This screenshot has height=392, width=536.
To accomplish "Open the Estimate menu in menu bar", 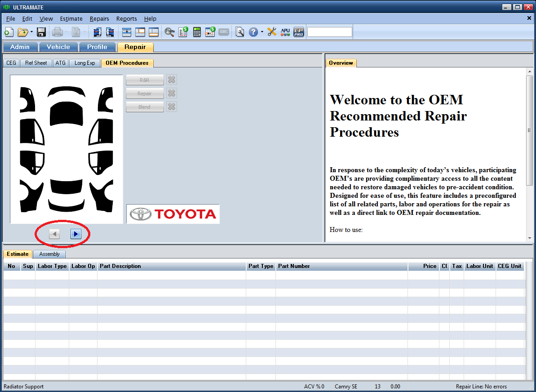I will click(x=71, y=18).
